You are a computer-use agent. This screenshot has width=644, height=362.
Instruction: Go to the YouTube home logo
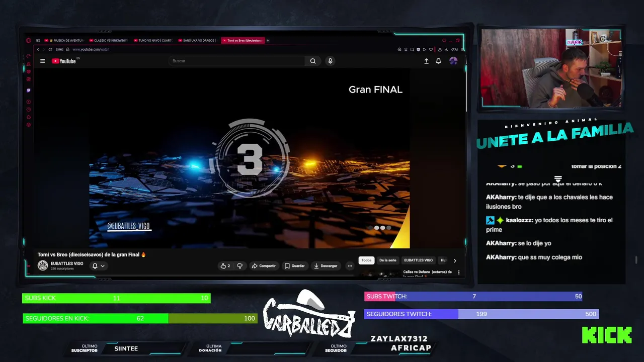[x=64, y=61]
